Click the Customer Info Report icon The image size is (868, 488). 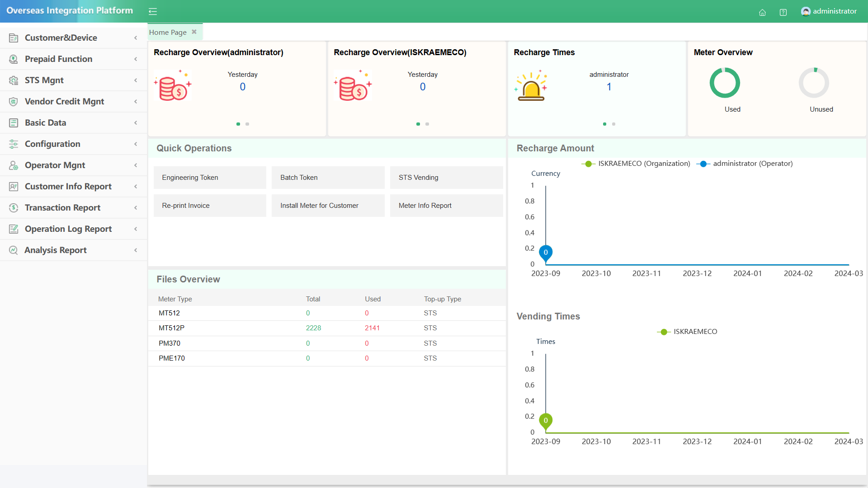[14, 187]
